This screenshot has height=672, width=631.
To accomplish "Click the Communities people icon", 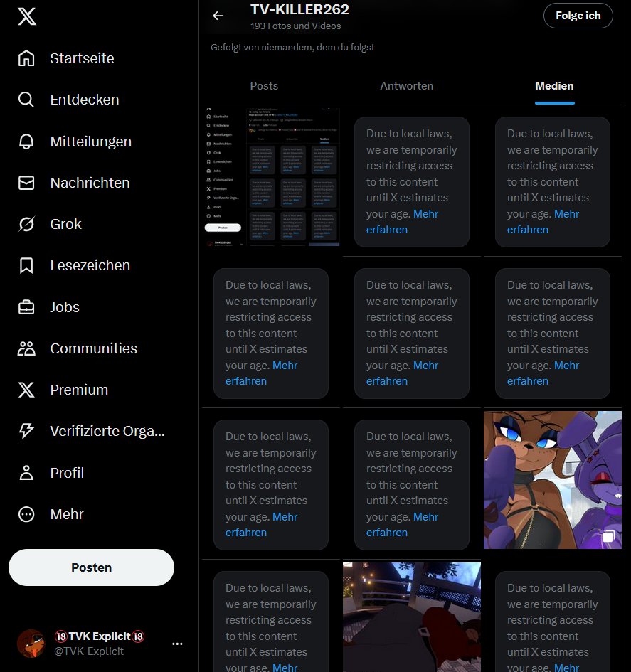I will (26, 348).
